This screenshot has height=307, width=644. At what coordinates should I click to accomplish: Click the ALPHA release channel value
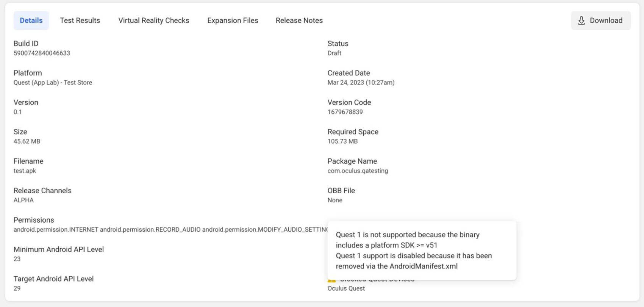(x=23, y=200)
